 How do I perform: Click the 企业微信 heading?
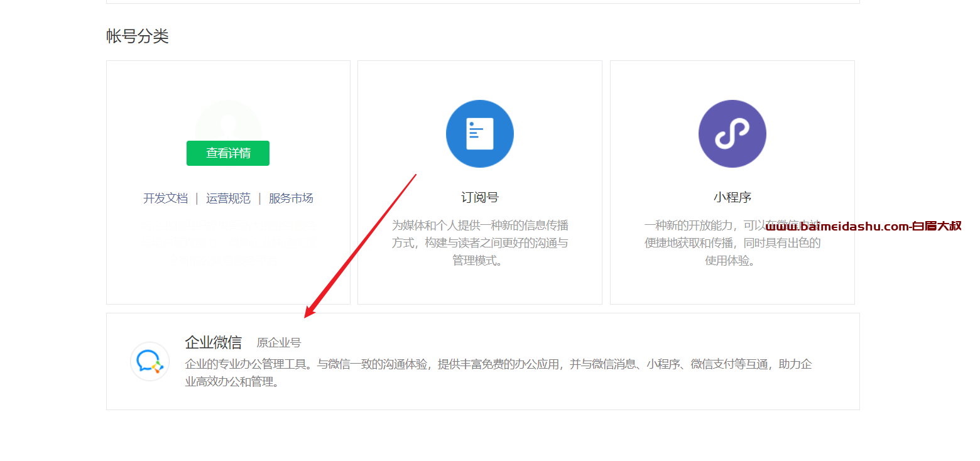(x=214, y=342)
